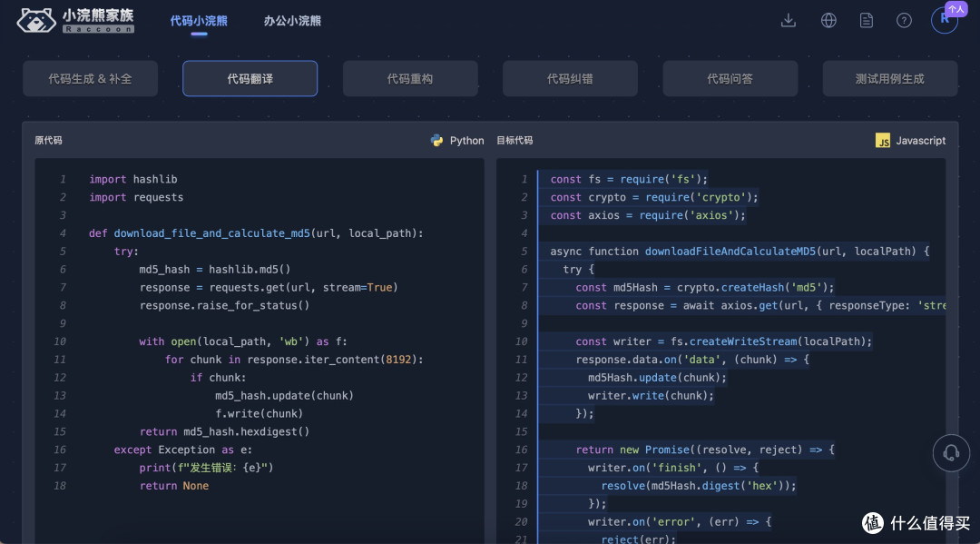Click async function downloadFileAndCalculateMD5 line
Screen dimensions: 980x544
point(740,252)
